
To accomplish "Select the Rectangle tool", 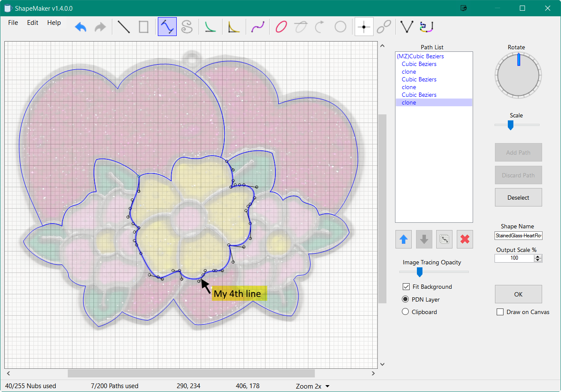I will point(143,27).
